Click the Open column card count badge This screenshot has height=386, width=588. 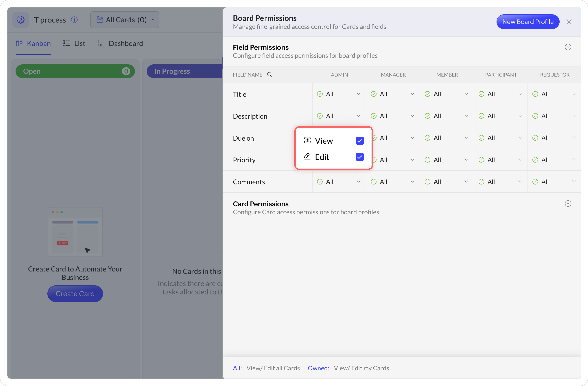(126, 71)
